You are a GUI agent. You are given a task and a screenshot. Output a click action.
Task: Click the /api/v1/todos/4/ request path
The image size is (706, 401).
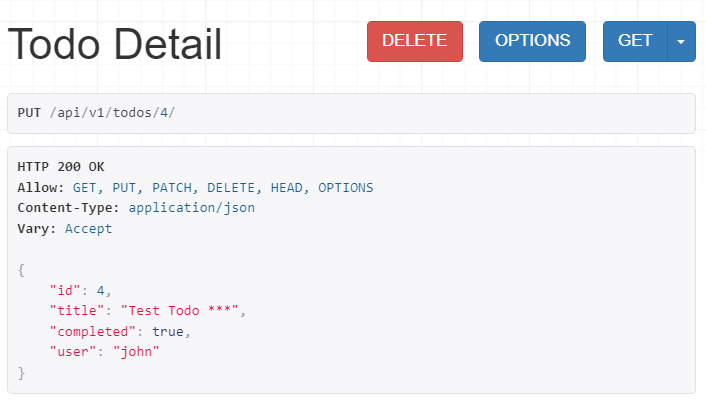tap(112, 113)
